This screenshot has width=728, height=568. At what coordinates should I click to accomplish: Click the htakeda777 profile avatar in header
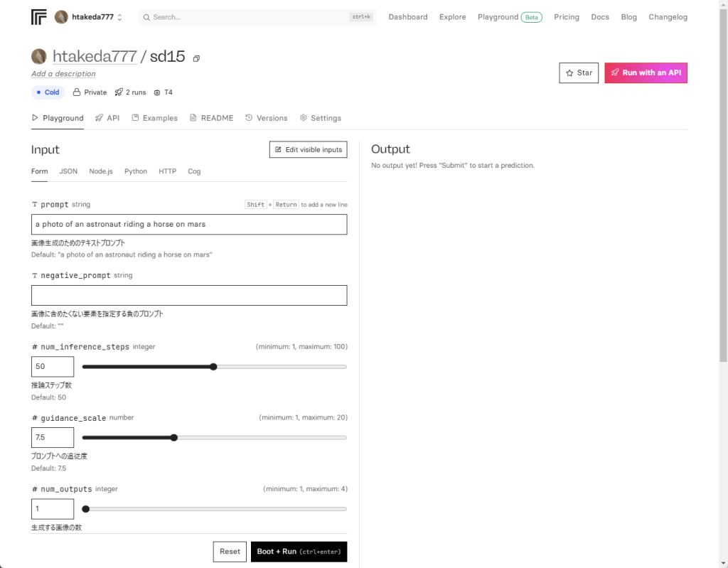pos(62,17)
